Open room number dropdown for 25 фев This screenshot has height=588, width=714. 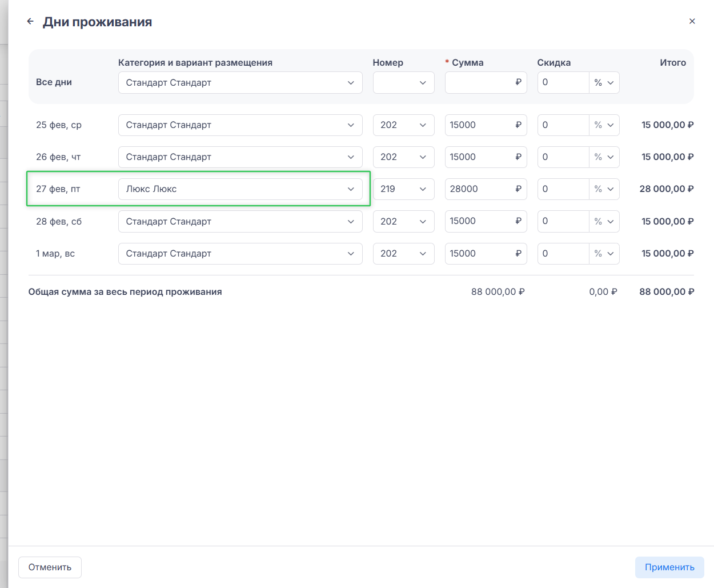[x=403, y=125]
